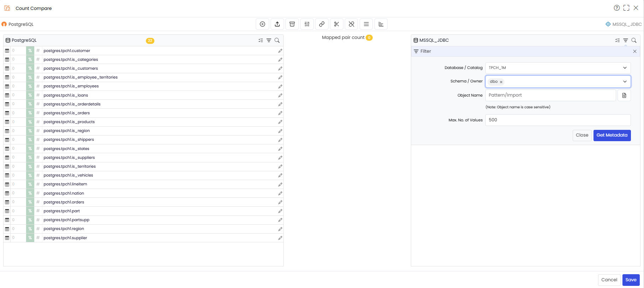Select the postgres.tpch1.is_suppliers row
Screen dimensions: 644x288
point(143,158)
